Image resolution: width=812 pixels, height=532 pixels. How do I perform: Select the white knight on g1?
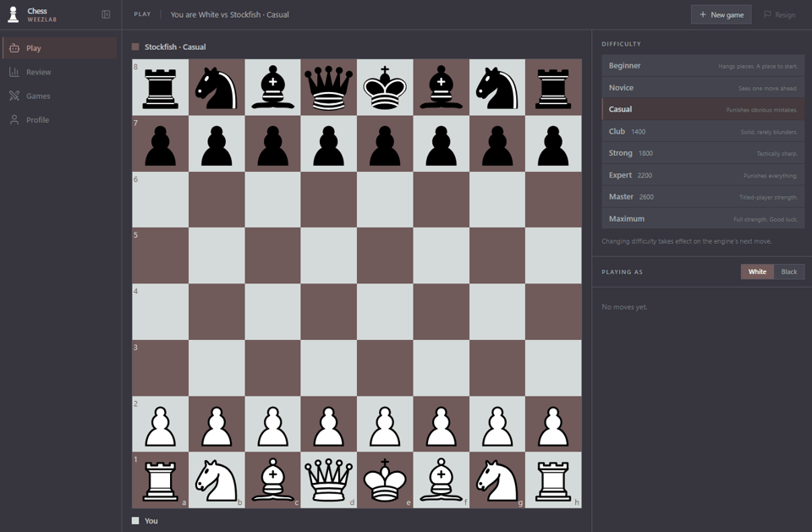pyautogui.click(x=497, y=480)
